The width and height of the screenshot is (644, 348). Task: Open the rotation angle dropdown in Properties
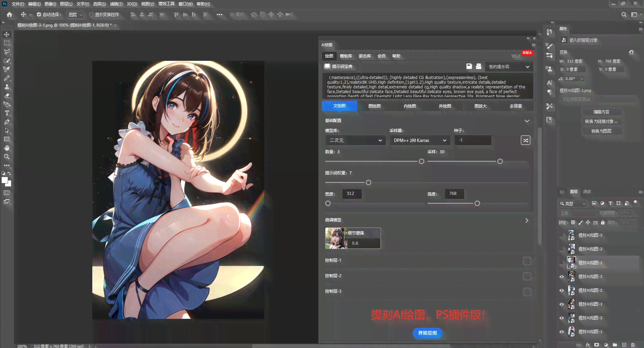pyautogui.click(x=582, y=79)
